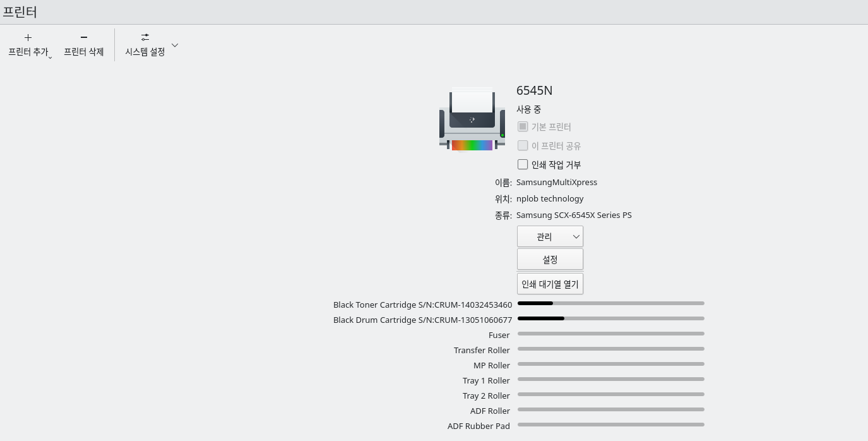This screenshot has height=441, width=868.
Task: Click the Transfer Roller level bar
Action: coord(610,349)
